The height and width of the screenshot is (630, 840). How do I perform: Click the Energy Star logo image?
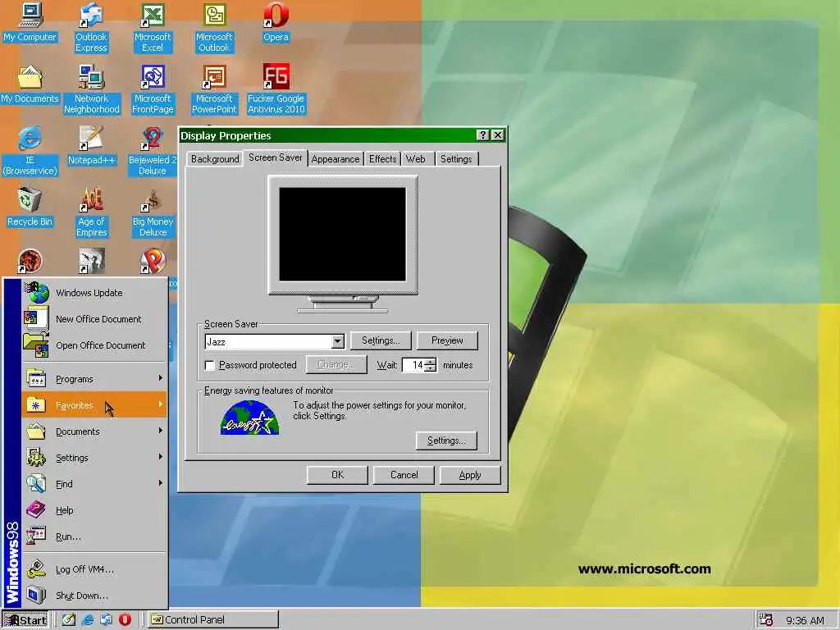click(249, 418)
